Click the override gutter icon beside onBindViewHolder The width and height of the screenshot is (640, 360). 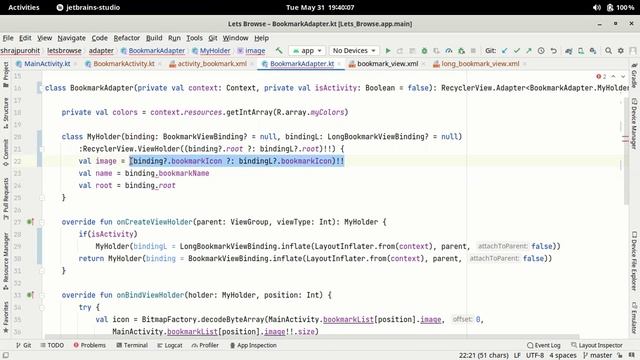point(30,295)
